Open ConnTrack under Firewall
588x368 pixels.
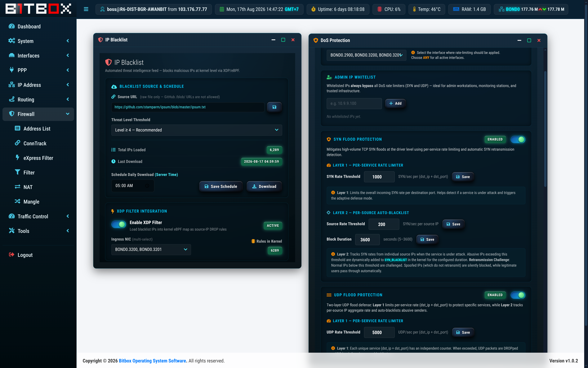[38, 143]
